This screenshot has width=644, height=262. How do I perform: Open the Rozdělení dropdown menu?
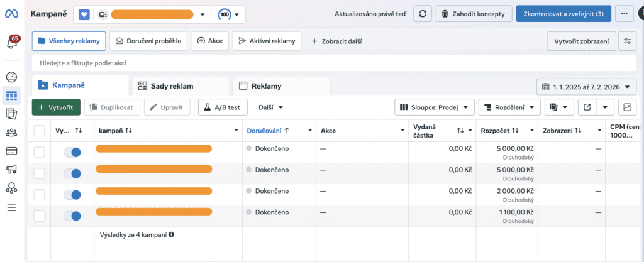[x=509, y=107]
